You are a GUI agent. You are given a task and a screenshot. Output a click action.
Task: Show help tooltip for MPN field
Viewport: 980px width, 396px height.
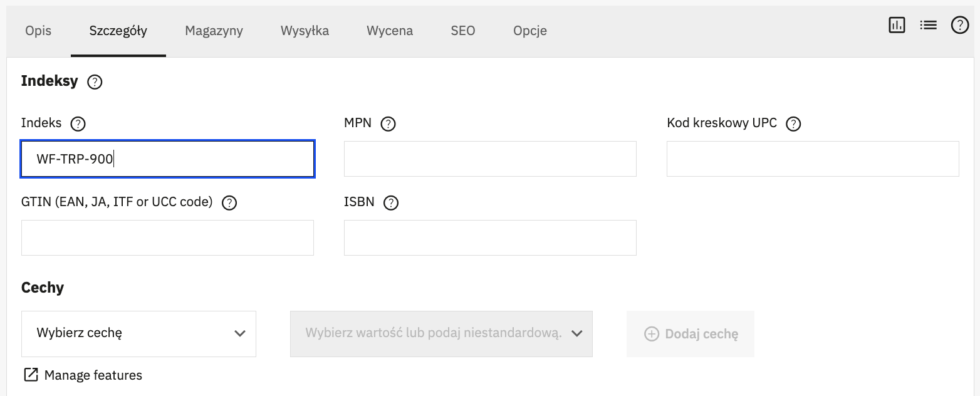click(x=388, y=123)
